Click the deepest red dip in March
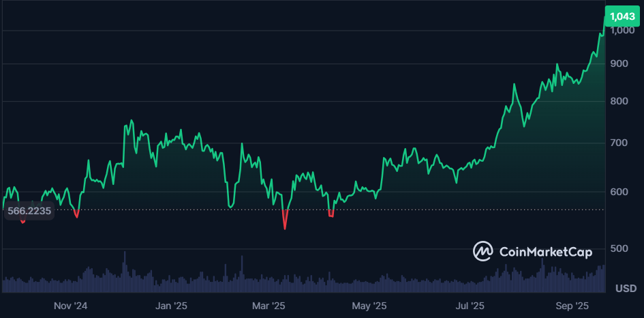 click(285, 226)
